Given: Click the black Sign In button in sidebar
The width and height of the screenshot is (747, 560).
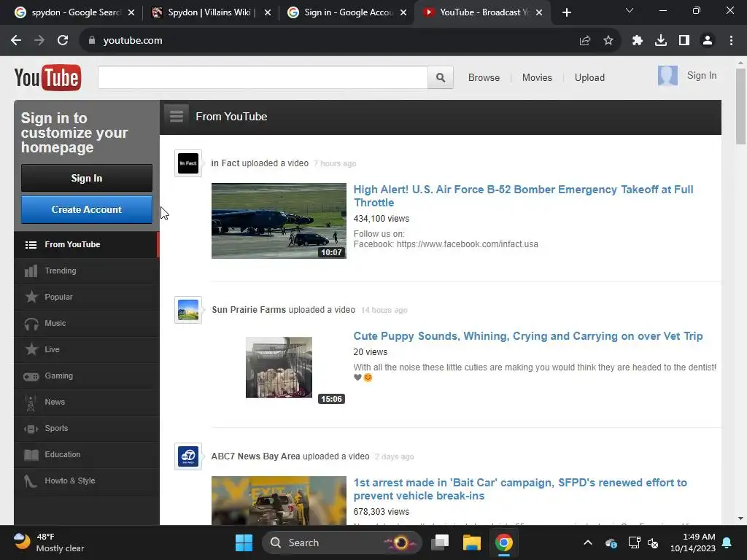Looking at the screenshot, I should (87, 178).
